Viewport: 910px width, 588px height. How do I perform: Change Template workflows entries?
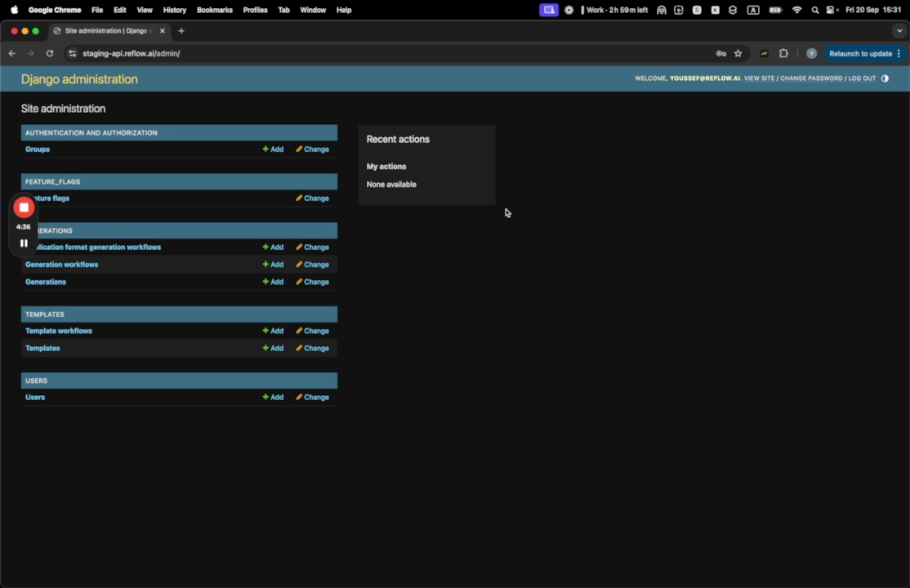312,331
